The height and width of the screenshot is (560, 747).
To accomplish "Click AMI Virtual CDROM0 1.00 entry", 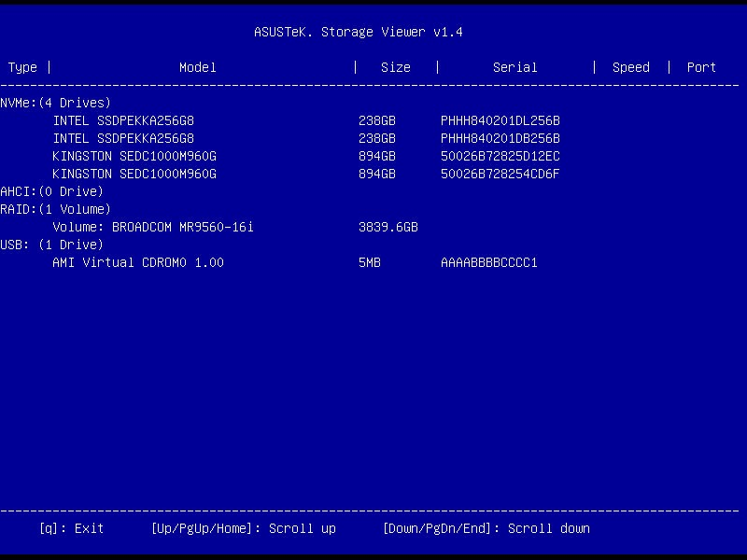I will click(138, 262).
